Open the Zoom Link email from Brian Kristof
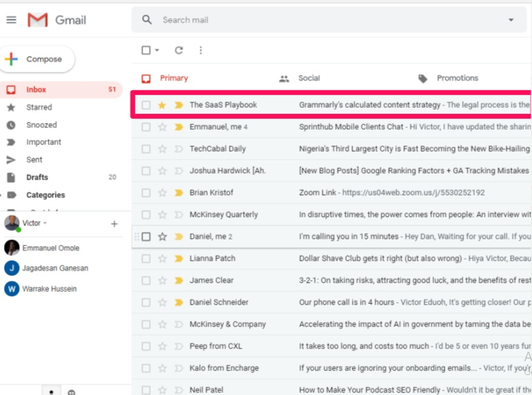Image resolution: width=532 pixels, height=395 pixels. pos(331,193)
